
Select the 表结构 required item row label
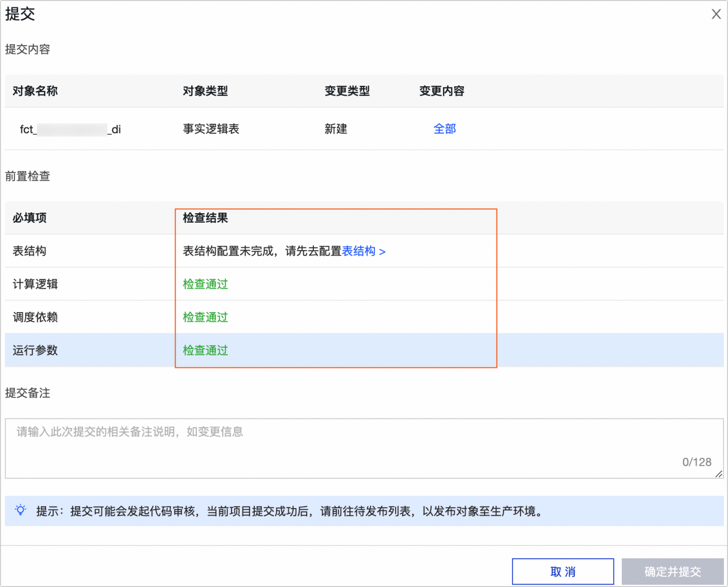[30, 251]
